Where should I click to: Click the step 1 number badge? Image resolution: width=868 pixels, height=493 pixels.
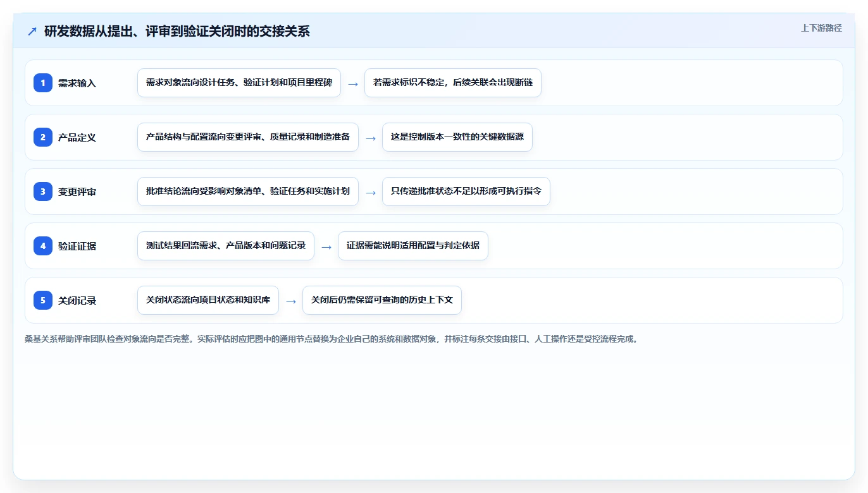(x=43, y=83)
